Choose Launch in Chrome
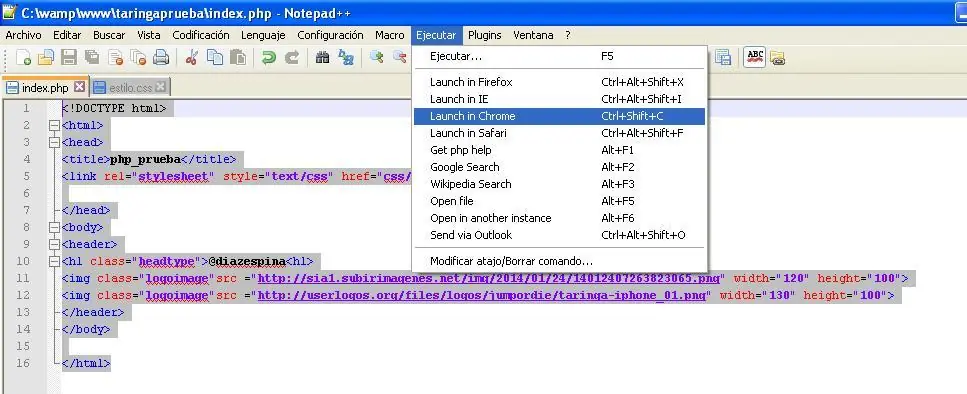 559,116
